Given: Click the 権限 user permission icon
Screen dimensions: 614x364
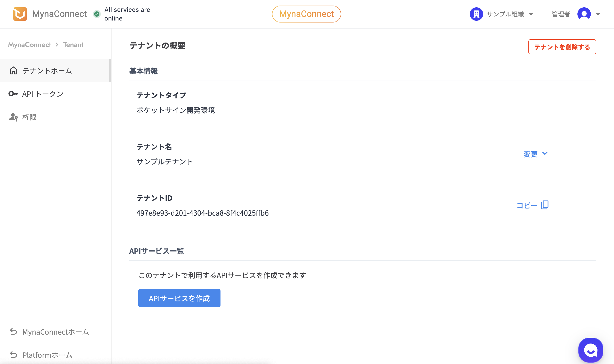Looking at the screenshot, I should pos(14,117).
